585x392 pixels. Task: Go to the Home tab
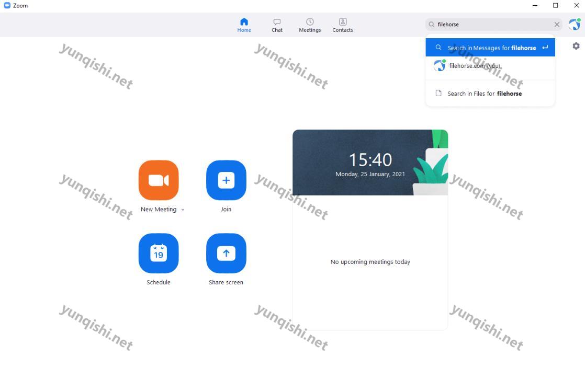244,25
